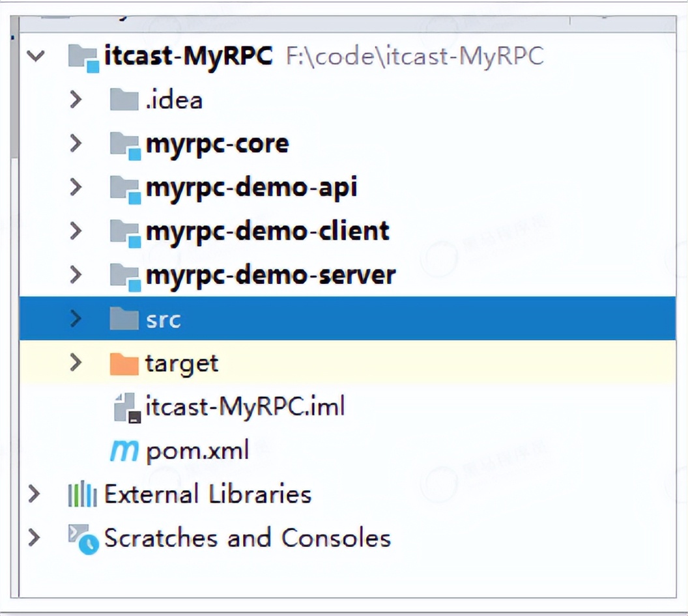
Task: Expand the myrpc-demo-client module
Action: [x=76, y=231]
